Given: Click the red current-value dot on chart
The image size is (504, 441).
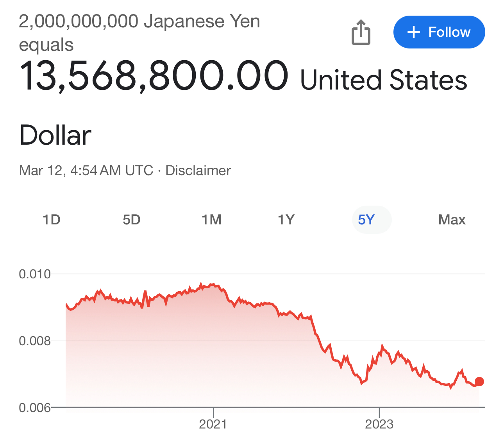Looking at the screenshot, I should coord(479,382).
